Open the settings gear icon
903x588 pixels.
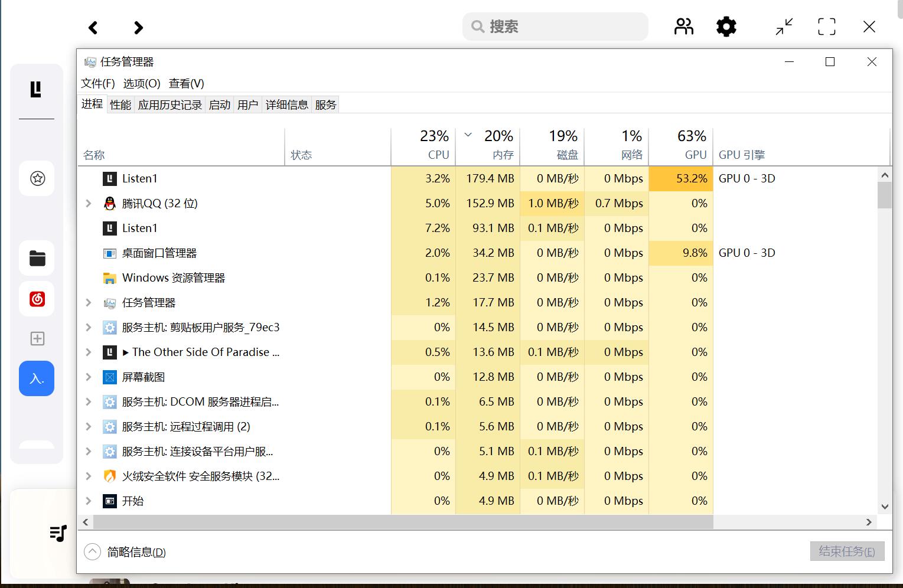[726, 27]
